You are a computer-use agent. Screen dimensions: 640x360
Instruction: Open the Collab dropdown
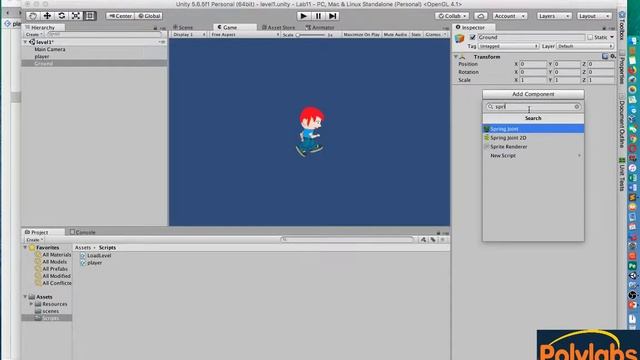(x=452, y=16)
